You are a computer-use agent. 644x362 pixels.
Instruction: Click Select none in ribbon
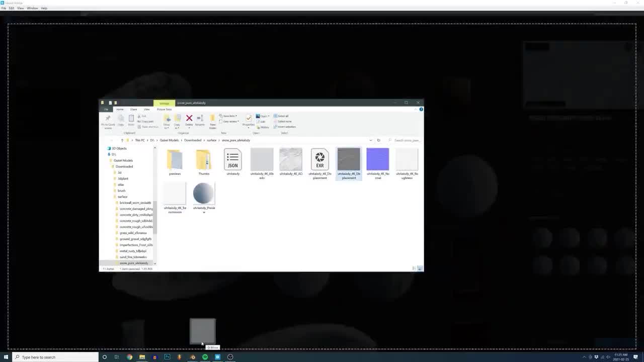point(283,121)
